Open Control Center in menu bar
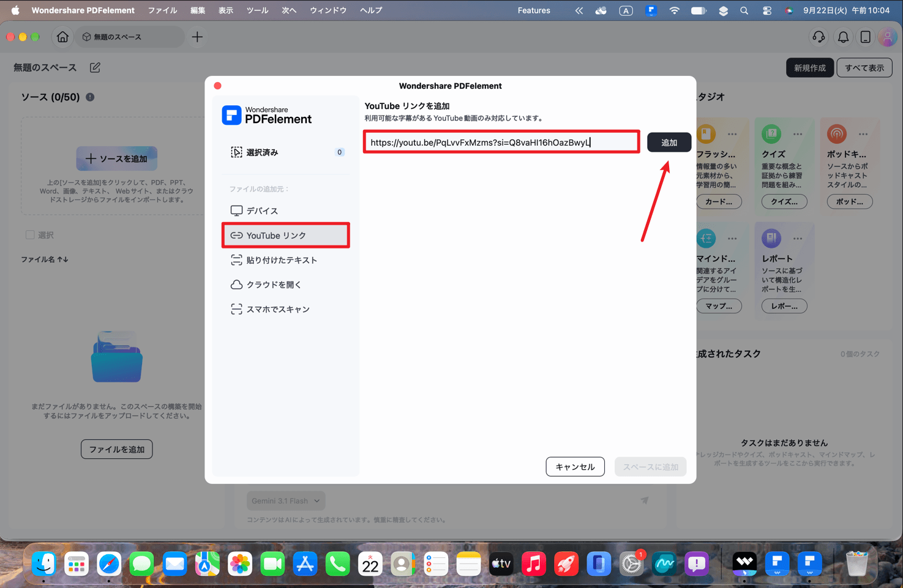The width and height of the screenshot is (903, 588). [766, 10]
